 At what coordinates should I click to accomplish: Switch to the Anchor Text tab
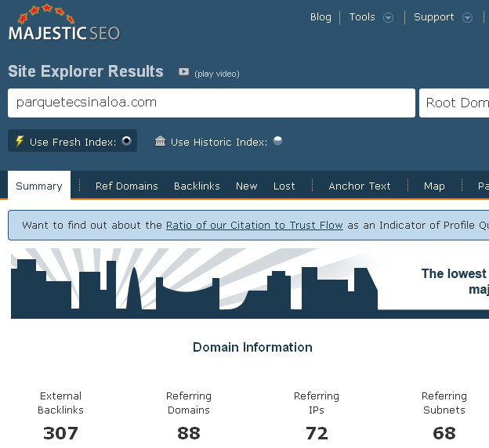[x=359, y=186]
